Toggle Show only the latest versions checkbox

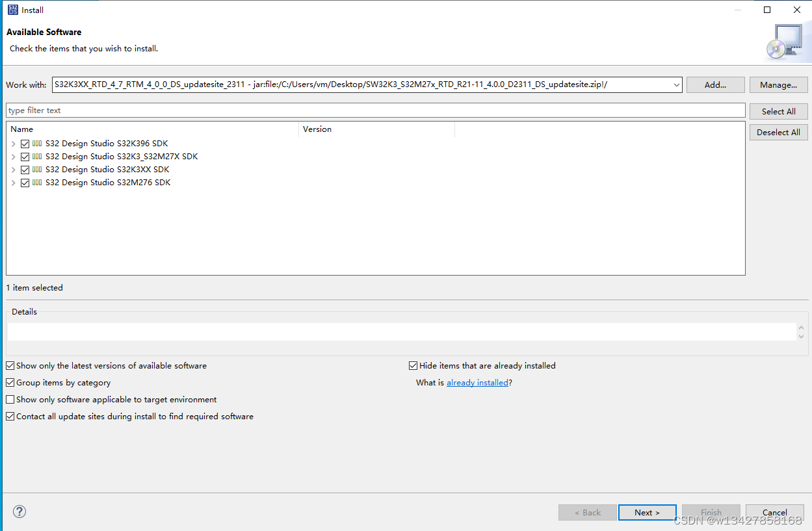[10, 366]
